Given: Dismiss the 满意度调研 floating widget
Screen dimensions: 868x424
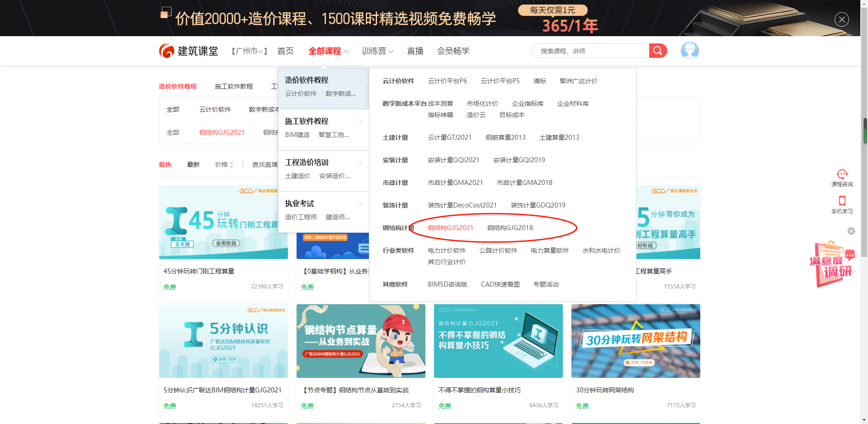Looking at the screenshot, I should coord(851,231).
